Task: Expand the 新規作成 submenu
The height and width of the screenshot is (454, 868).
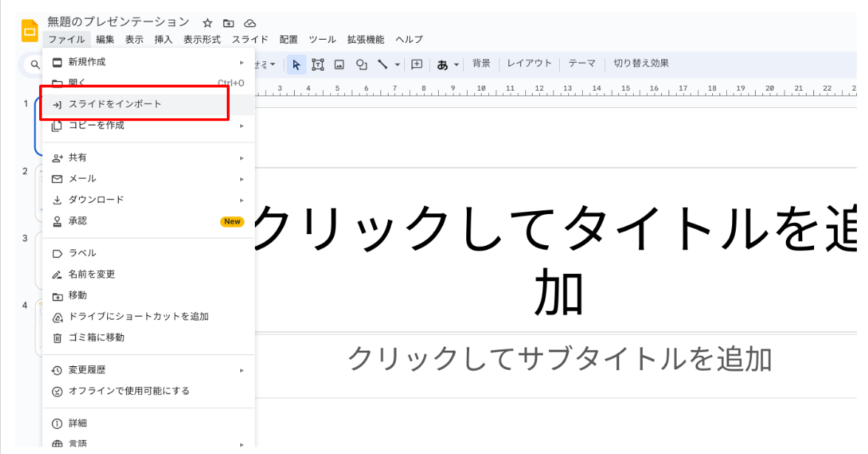Action: click(x=148, y=62)
